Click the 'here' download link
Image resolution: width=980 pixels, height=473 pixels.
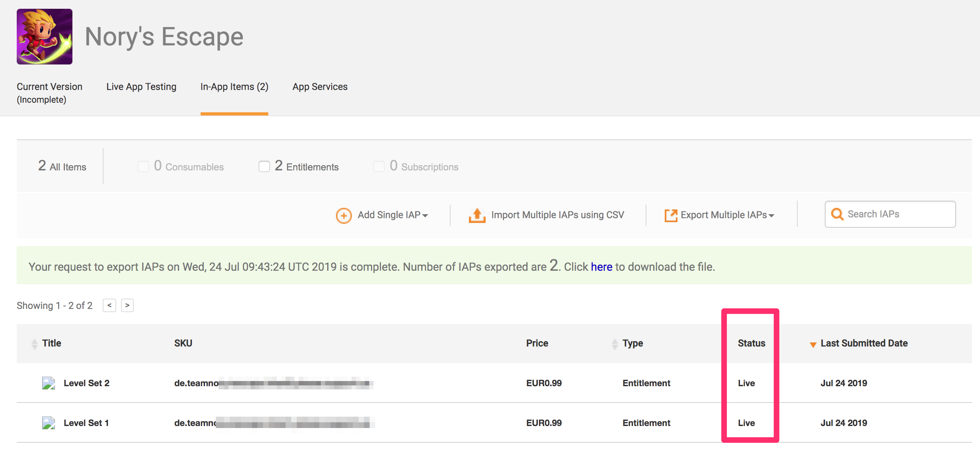click(x=601, y=267)
